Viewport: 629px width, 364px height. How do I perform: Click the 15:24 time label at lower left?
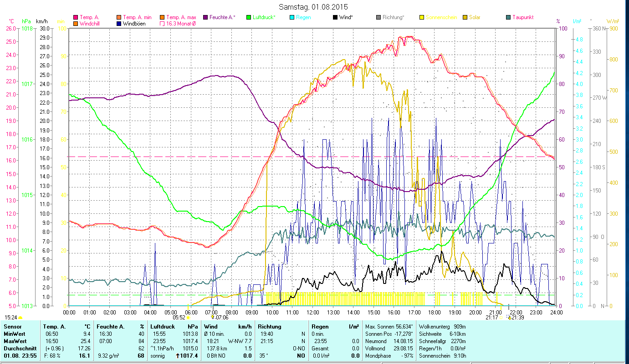[11, 318]
